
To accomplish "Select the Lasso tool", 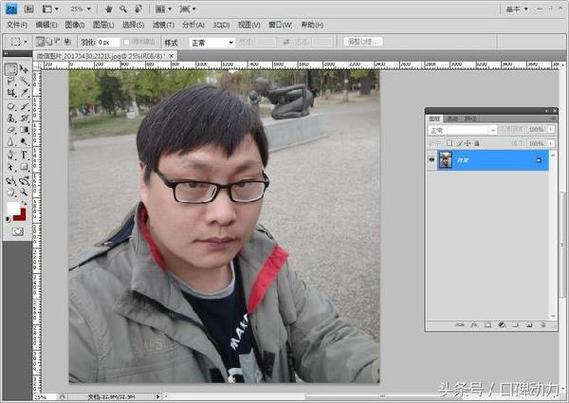I will [11, 81].
